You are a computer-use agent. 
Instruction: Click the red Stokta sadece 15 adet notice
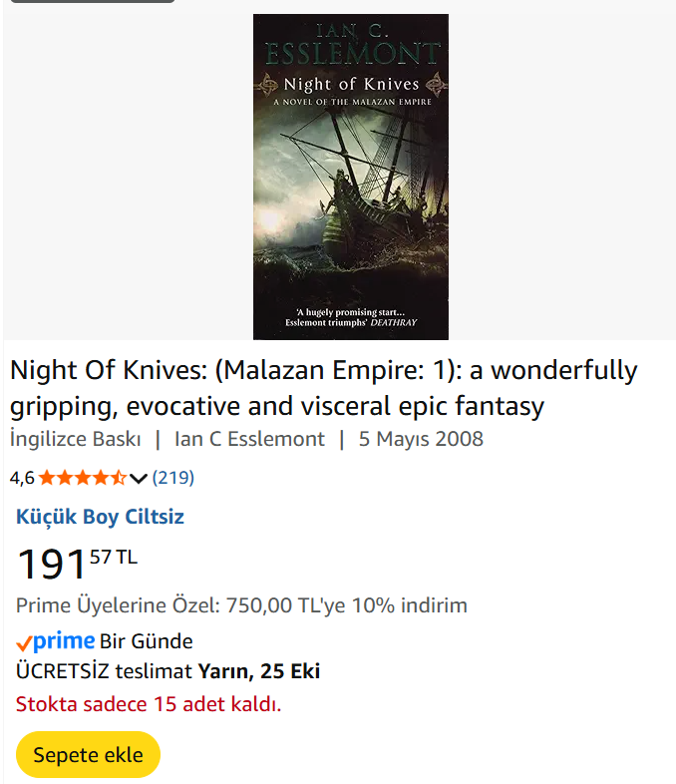click(149, 705)
